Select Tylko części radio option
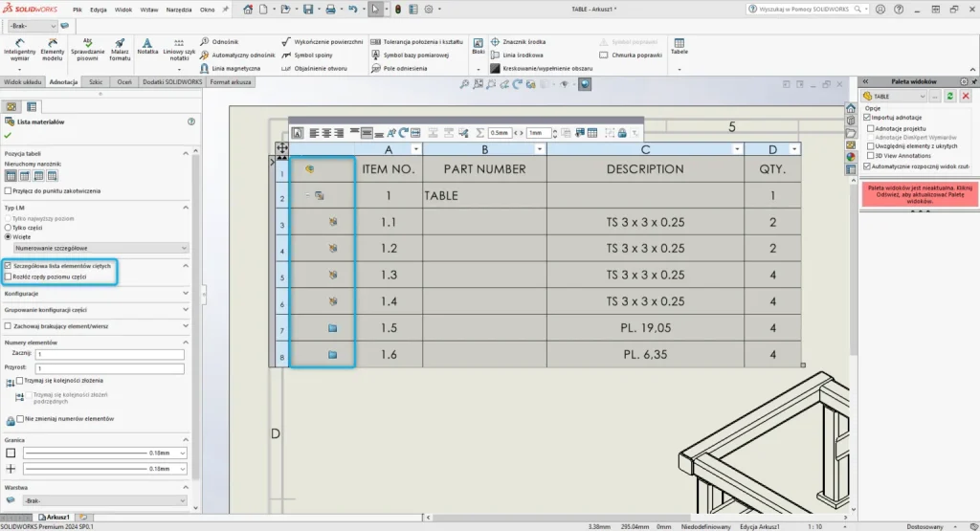 point(8,228)
